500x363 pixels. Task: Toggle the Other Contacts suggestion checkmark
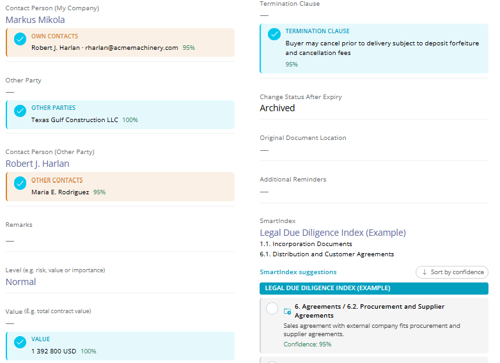(20, 183)
